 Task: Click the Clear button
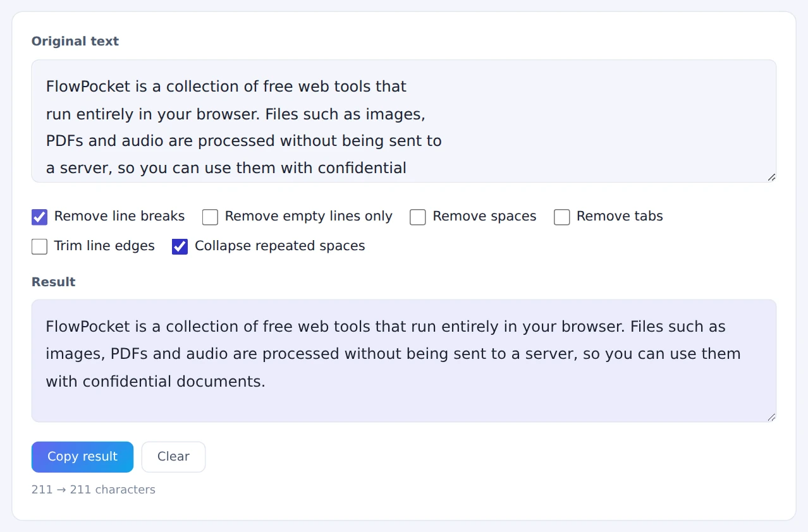tap(173, 457)
